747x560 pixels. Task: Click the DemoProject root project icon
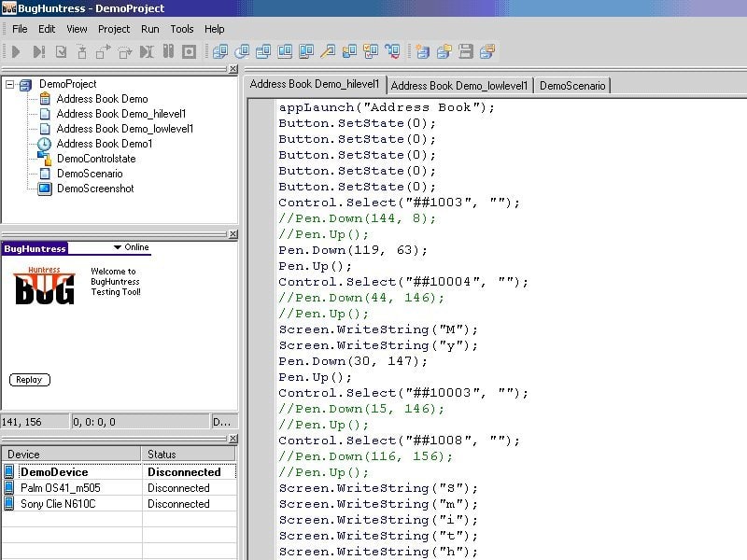pyautogui.click(x=26, y=85)
